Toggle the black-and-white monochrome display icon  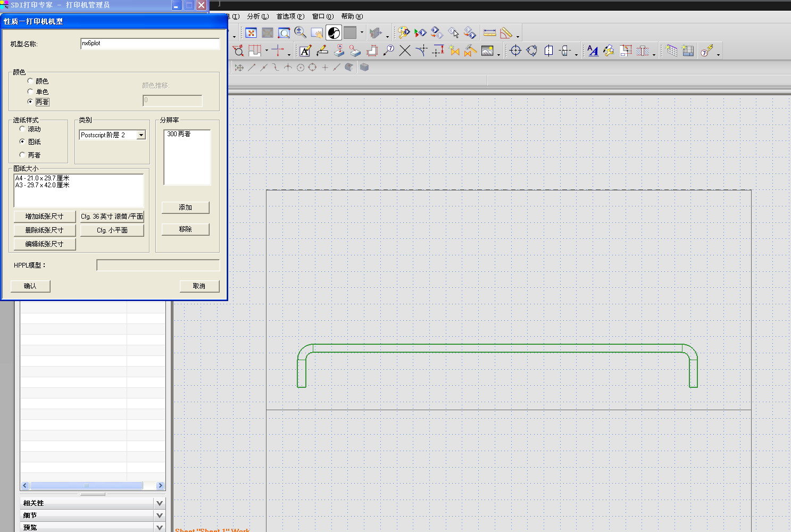click(x=334, y=33)
